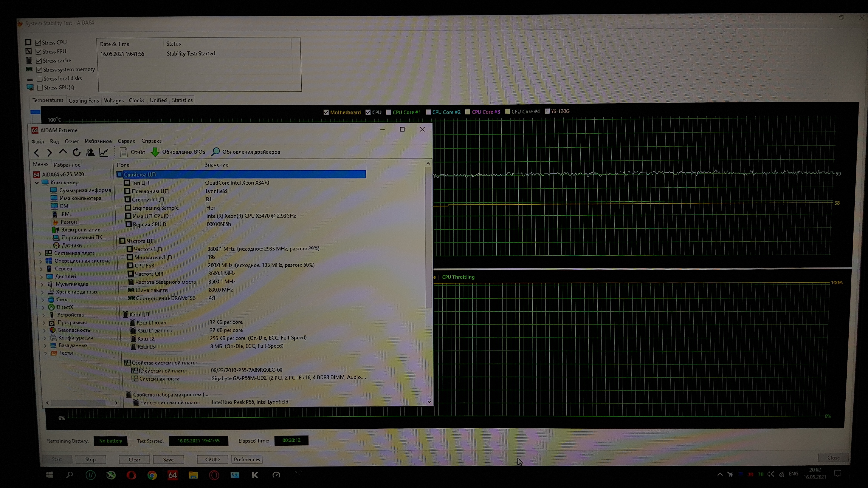Open the Файл menu
The height and width of the screenshot is (488, 868).
click(38, 141)
